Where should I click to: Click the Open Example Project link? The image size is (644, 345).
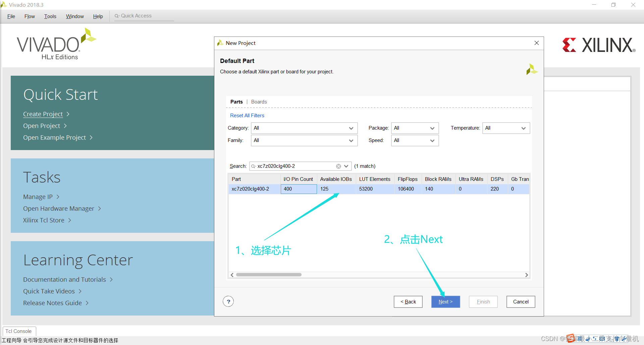pyautogui.click(x=54, y=138)
